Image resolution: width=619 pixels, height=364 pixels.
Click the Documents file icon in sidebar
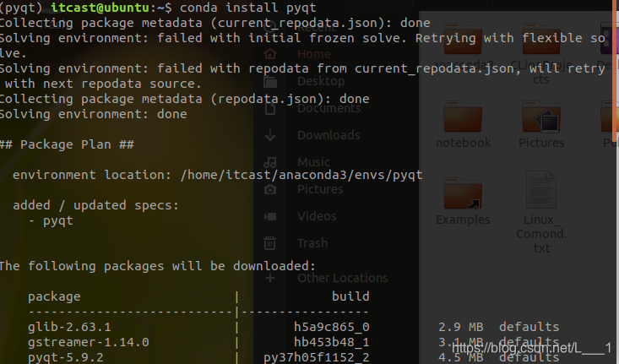pos(270,108)
